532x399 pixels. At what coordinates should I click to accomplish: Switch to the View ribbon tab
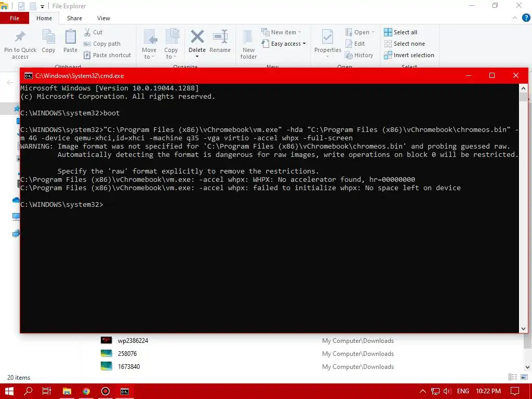pos(103,18)
